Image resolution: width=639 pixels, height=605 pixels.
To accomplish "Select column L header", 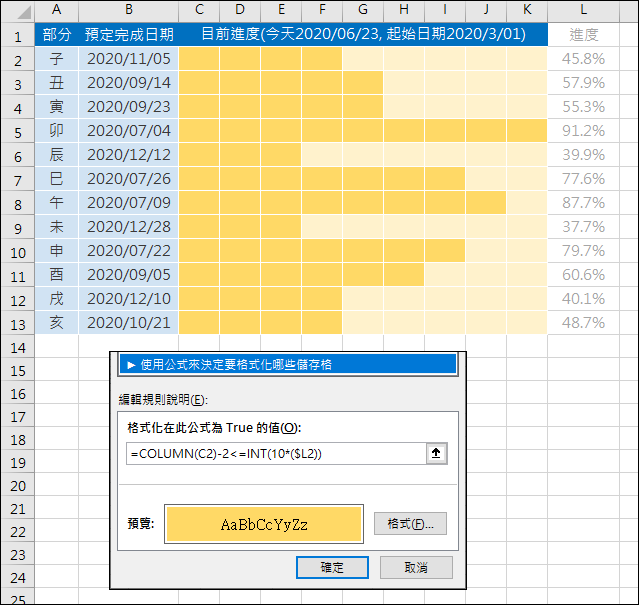I will tap(584, 10).
